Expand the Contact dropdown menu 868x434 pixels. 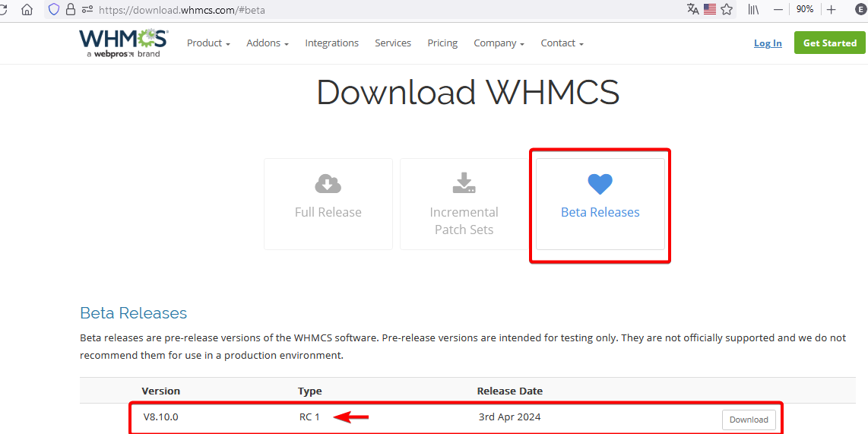562,43
